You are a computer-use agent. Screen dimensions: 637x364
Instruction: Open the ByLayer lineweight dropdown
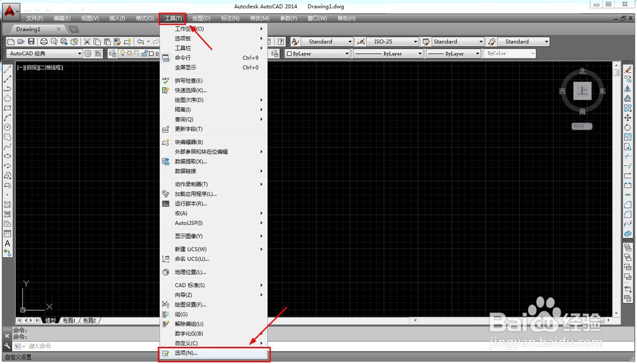click(454, 53)
